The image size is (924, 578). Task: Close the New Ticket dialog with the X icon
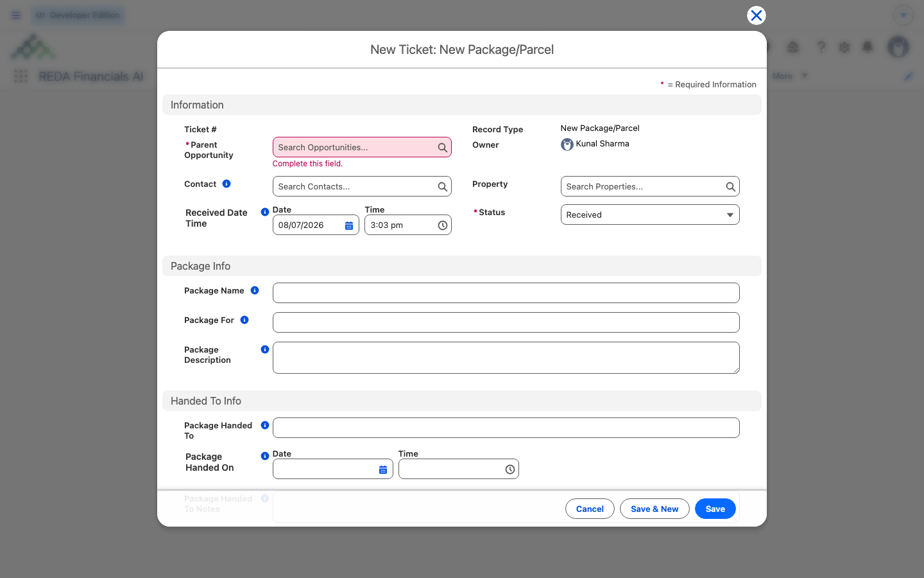tap(757, 15)
